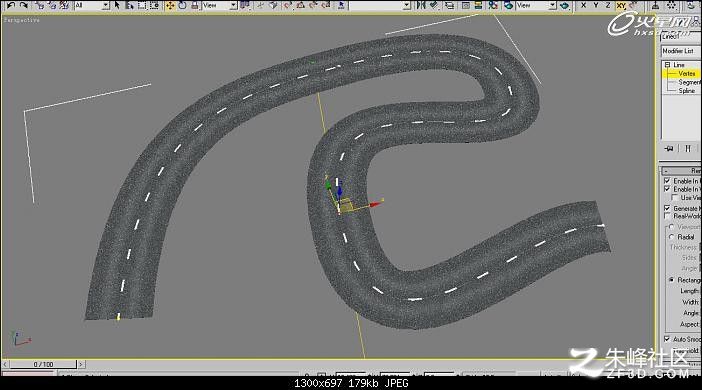
Task: Collapse the Line tree expander
Action: click(667, 65)
